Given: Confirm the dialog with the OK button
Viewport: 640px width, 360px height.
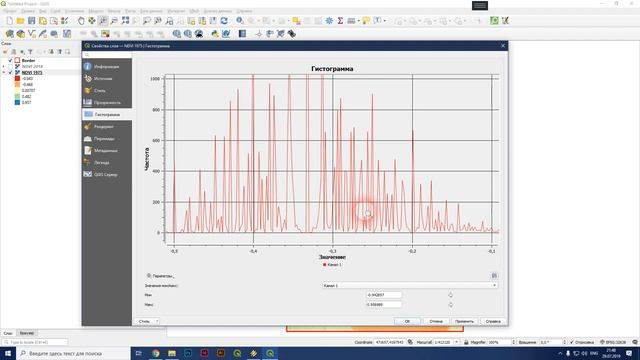Looking at the screenshot, I should coord(407,321).
